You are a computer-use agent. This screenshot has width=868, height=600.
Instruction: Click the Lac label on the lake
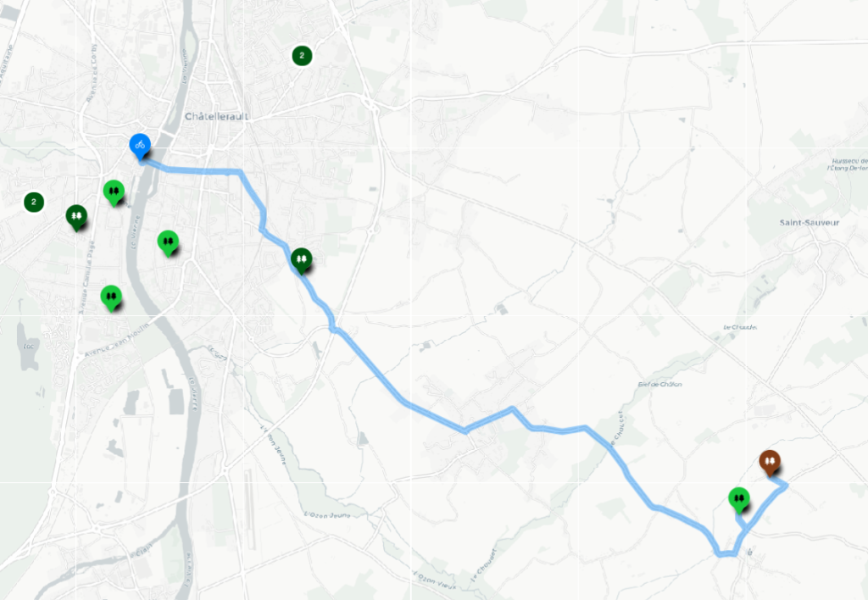28,347
